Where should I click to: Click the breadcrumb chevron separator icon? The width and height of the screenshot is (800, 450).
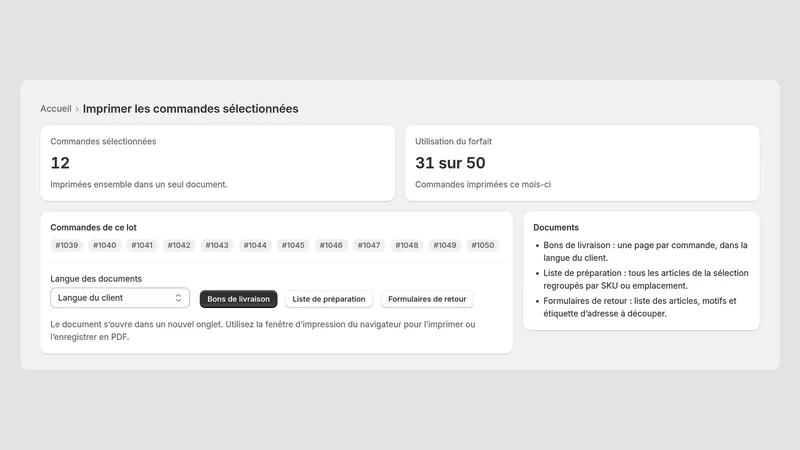pyautogui.click(x=77, y=109)
